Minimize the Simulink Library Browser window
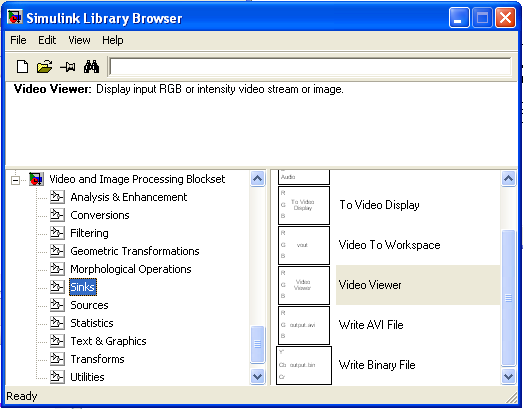This screenshot has height=409, width=523. (459, 18)
